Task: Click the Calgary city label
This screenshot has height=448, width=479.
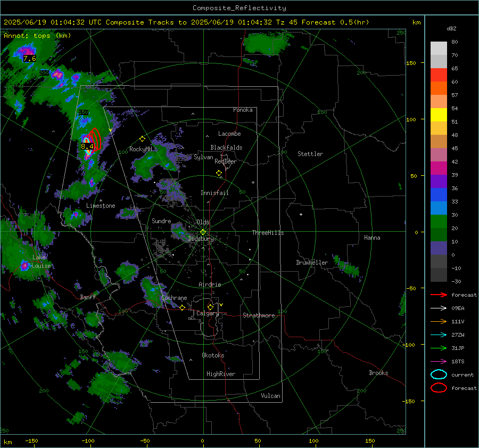Action: point(208,313)
